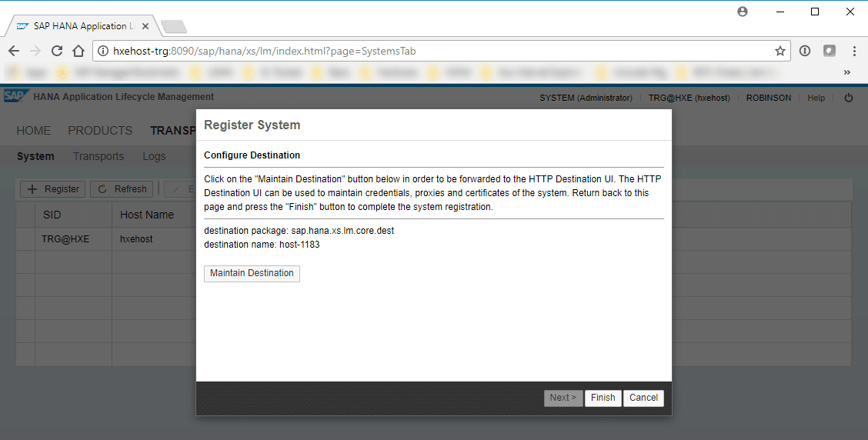Cancel the Register System dialog
The image size is (868, 440).
[643, 398]
